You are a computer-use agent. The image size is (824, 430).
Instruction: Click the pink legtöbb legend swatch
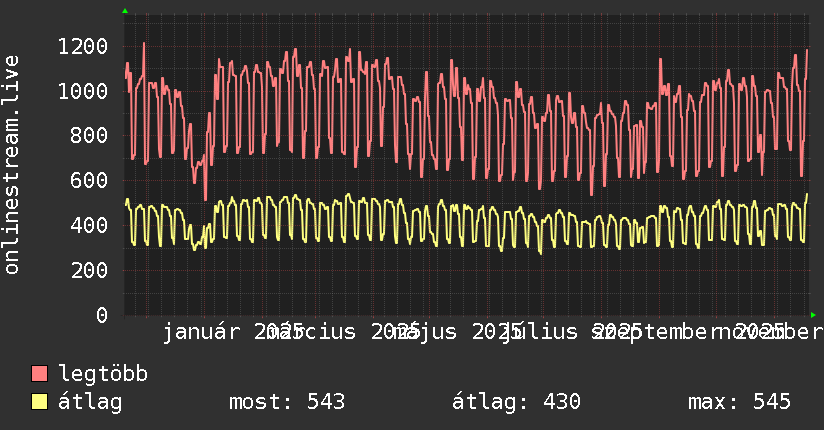39,374
